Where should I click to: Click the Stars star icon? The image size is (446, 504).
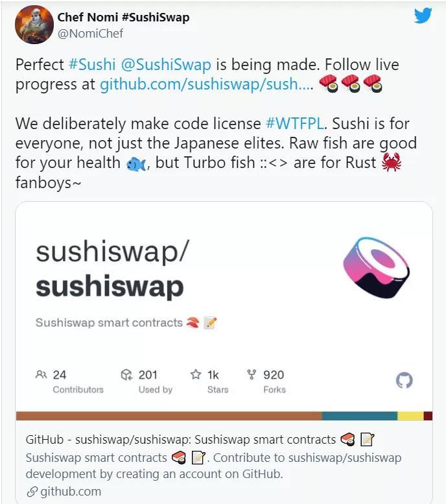(195, 374)
